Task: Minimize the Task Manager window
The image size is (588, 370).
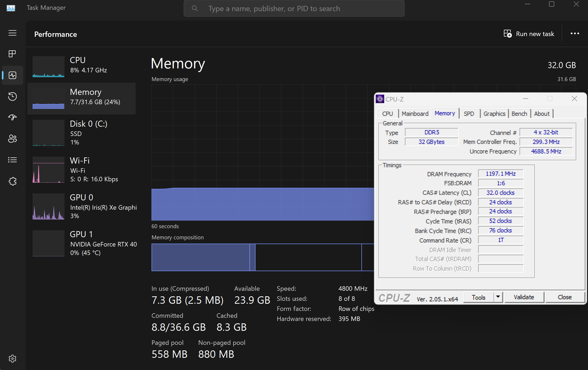Action: (528, 4)
